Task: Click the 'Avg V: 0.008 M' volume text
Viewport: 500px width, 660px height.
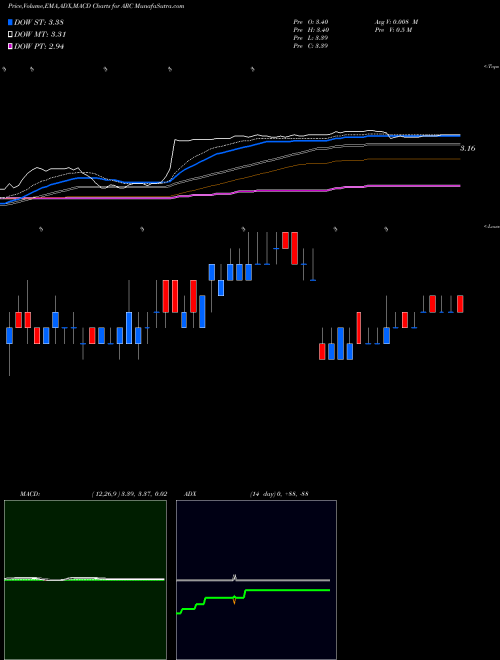Action: pyautogui.click(x=396, y=22)
